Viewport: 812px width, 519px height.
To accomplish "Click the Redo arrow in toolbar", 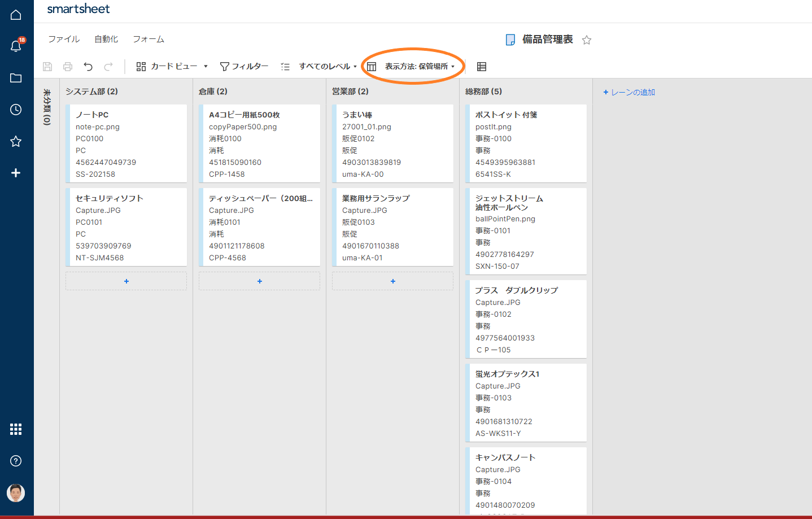I will (108, 67).
